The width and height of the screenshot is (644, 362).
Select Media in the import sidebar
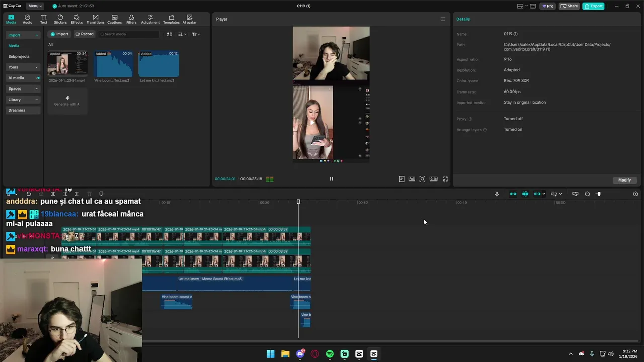[x=14, y=46]
